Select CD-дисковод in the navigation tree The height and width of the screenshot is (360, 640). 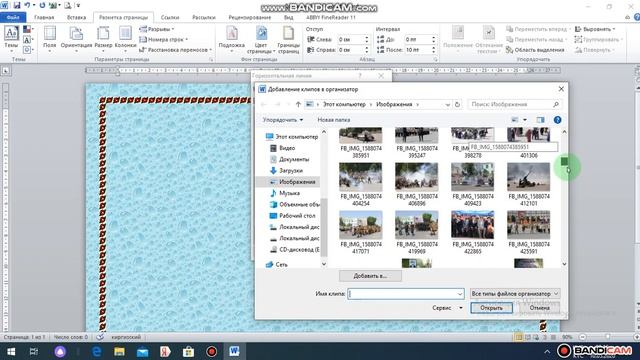pos(295,249)
